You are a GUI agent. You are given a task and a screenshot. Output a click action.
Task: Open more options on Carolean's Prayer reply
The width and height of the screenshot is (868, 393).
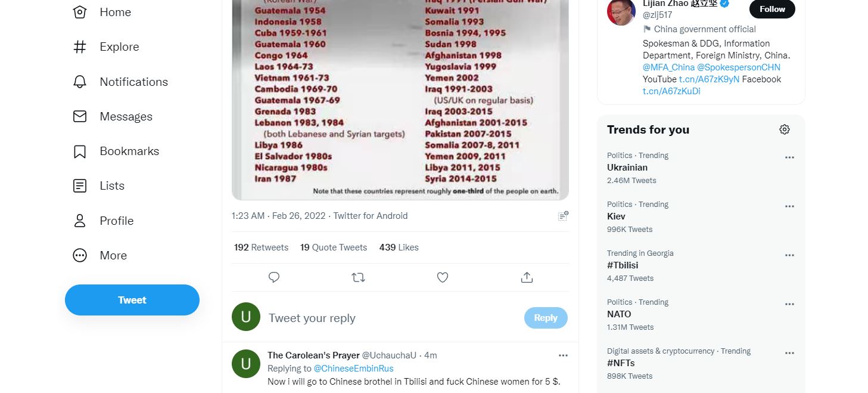[563, 355]
